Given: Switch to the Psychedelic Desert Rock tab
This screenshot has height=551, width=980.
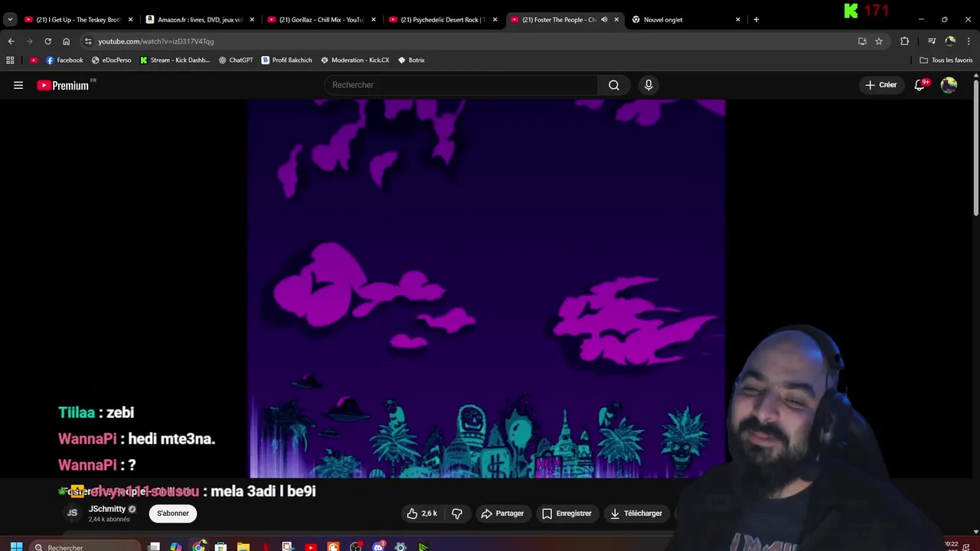Looking at the screenshot, I should tap(443, 20).
